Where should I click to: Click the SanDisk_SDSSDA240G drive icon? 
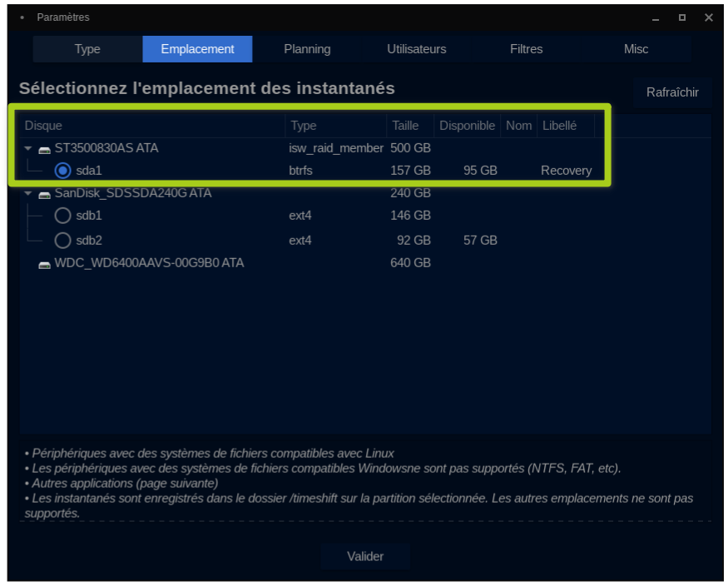(44, 195)
